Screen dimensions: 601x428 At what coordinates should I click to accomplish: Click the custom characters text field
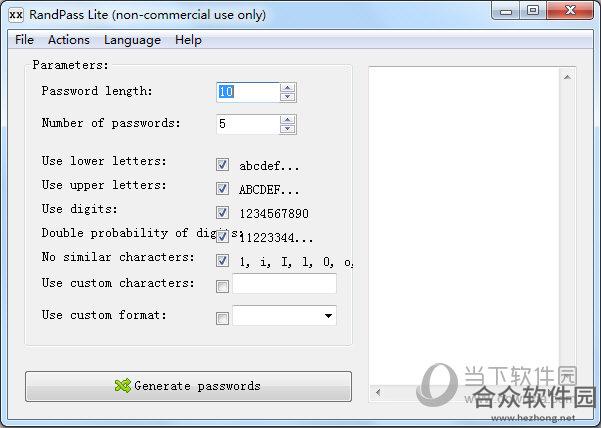(x=284, y=284)
